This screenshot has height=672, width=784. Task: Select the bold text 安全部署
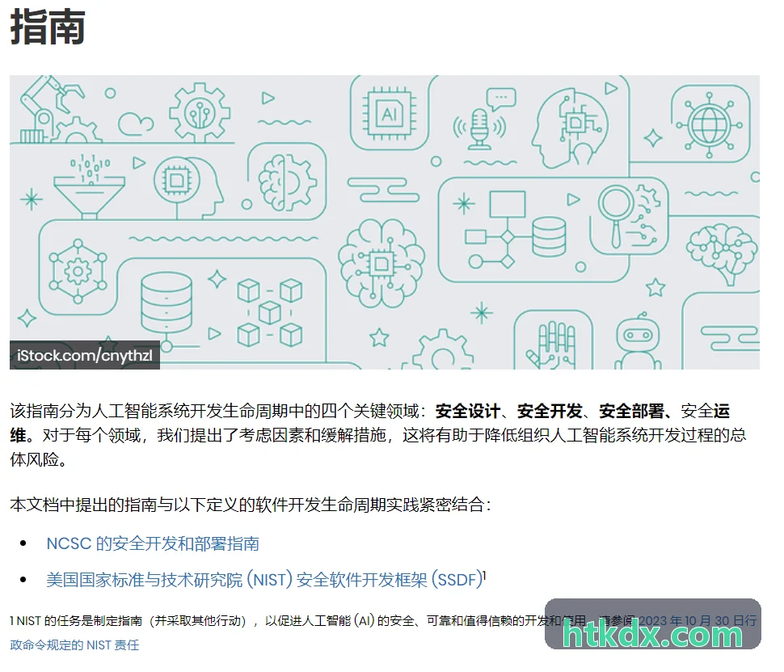pyautogui.click(x=631, y=411)
